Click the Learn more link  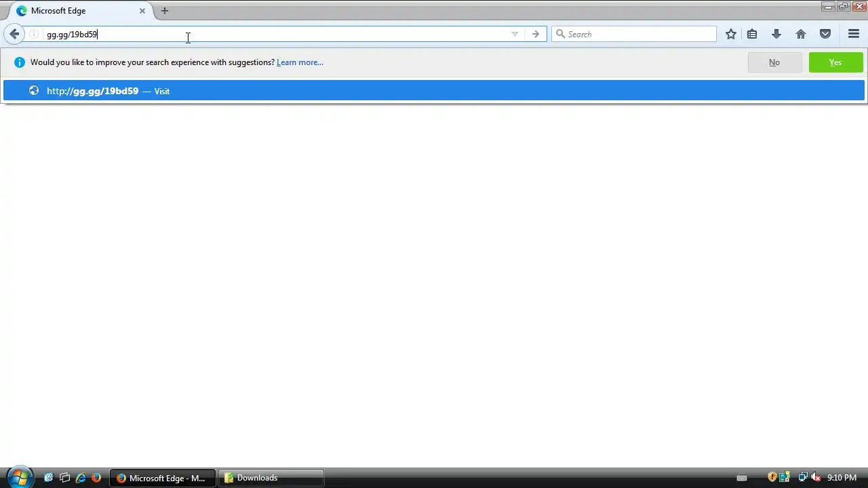pos(300,62)
